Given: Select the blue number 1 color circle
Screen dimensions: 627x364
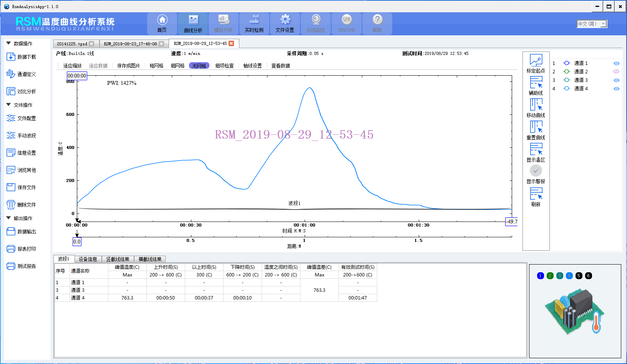Looking at the screenshot, I should pos(540,276).
